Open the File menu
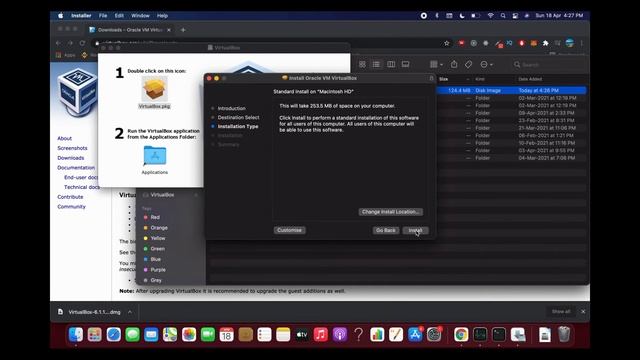 pyautogui.click(x=103, y=16)
